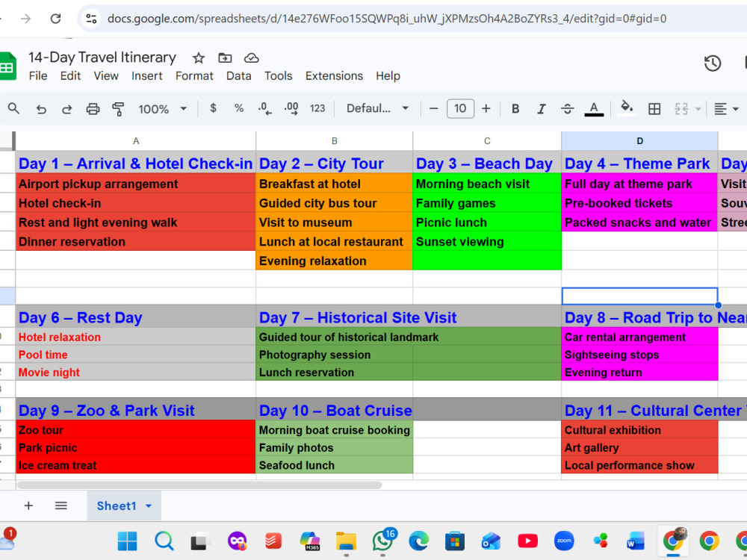The image size is (747, 560).
Task: Click the merge cells icon
Action: pos(681,109)
